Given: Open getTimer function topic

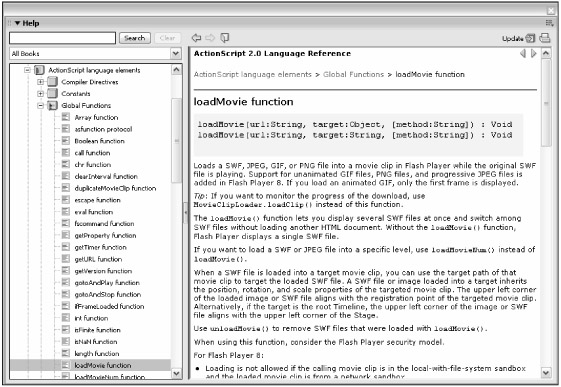Looking at the screenshot, I should click(101, 247).
